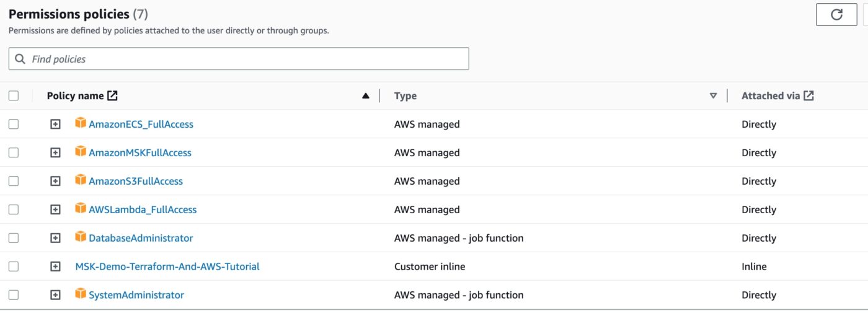Expand the AWSLambda_FullAccess policy row
This screenshot has height=313, width=868.
(x=55, y=209)
